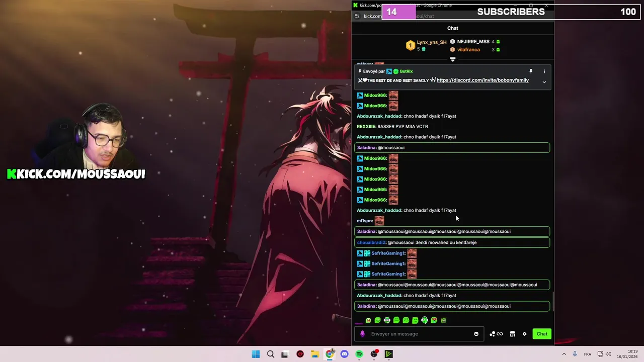The height and width of the screenshot is (362, 644).
Task: Click mi1spn username in chat
Action: point(365,221)
